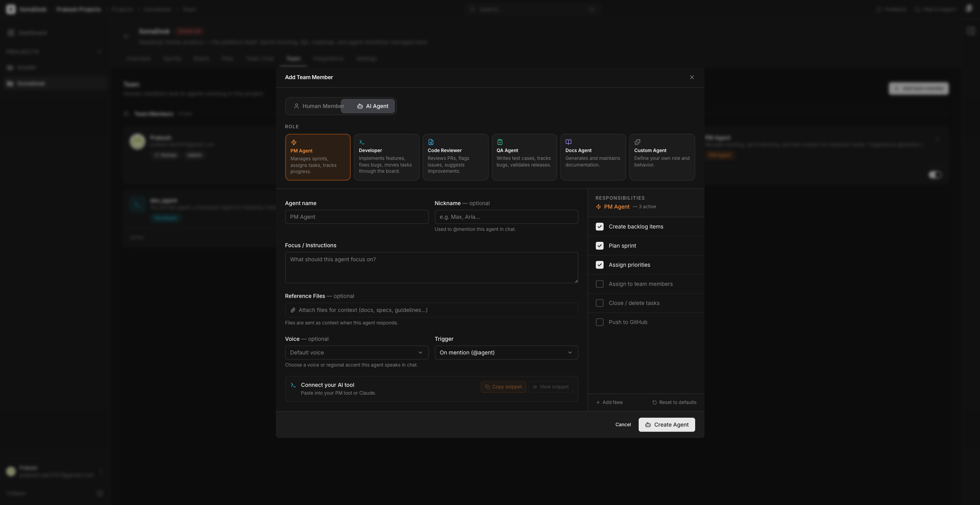View the AI tool snippet
The height and width of the screenshot is (505, 980).
coord(550,387)
